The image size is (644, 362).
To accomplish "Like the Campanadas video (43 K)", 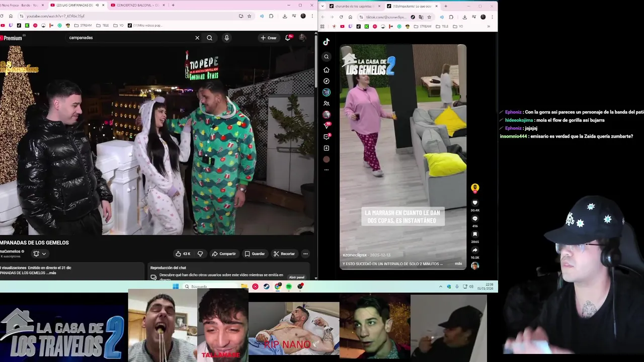I will 183,254.
